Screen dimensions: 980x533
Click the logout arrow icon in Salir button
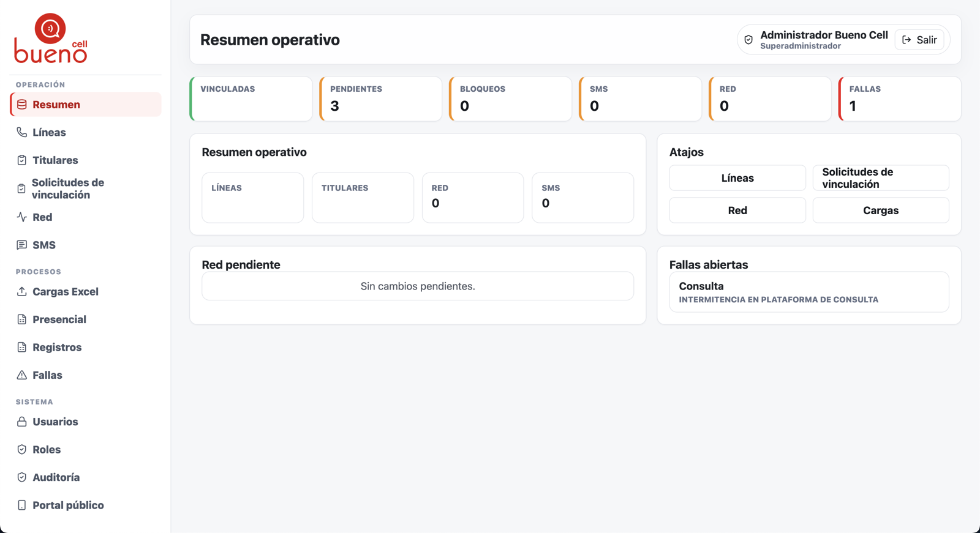point(907,40)
